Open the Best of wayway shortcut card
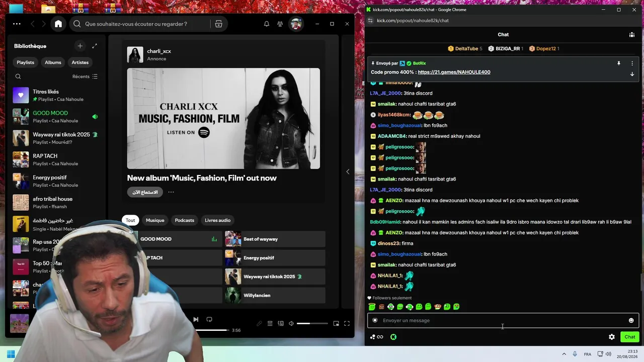 [275, 239]
